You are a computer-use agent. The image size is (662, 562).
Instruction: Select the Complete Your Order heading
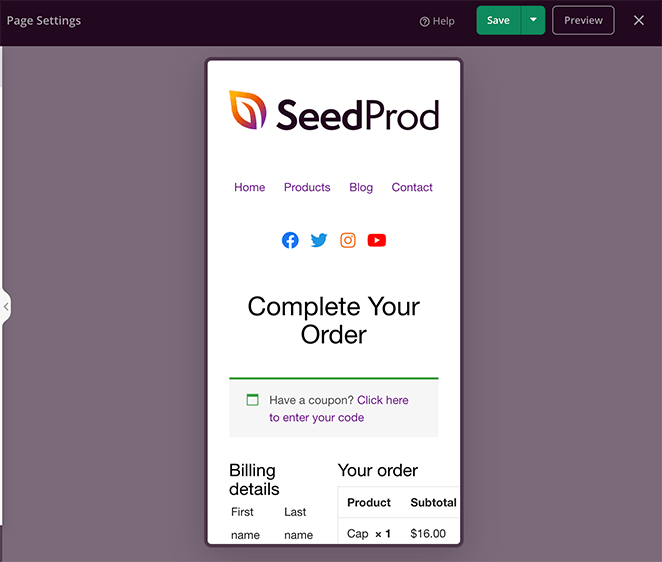(334, 320)
